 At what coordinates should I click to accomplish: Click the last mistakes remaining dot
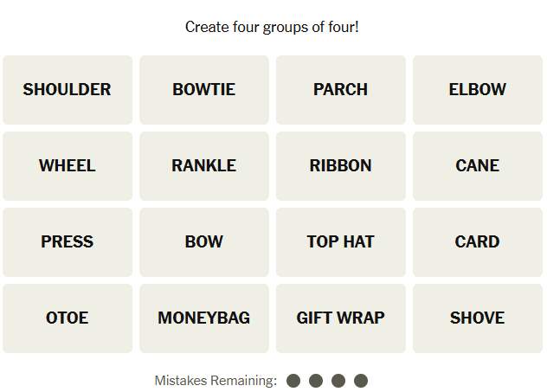[361, 381]
